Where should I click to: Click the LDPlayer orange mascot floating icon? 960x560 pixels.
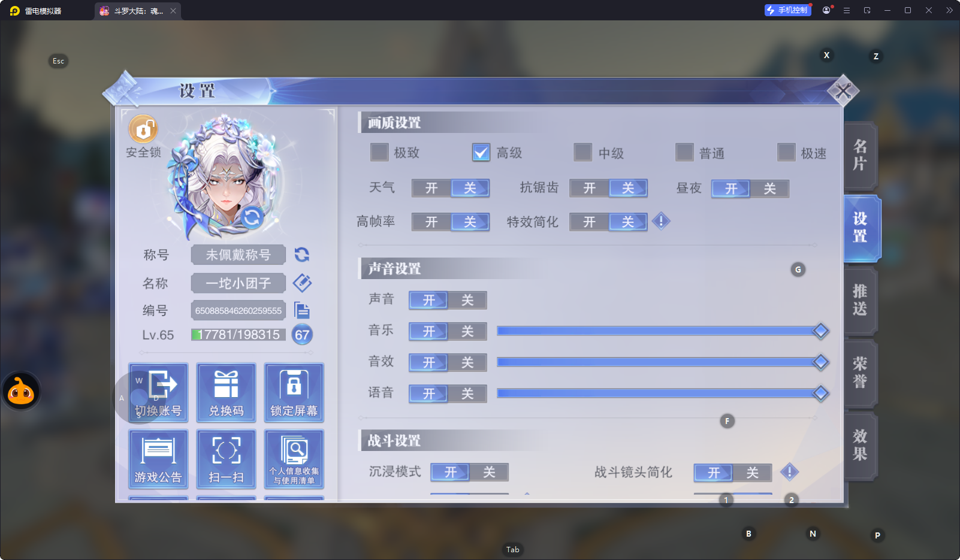tap(21, 391)
